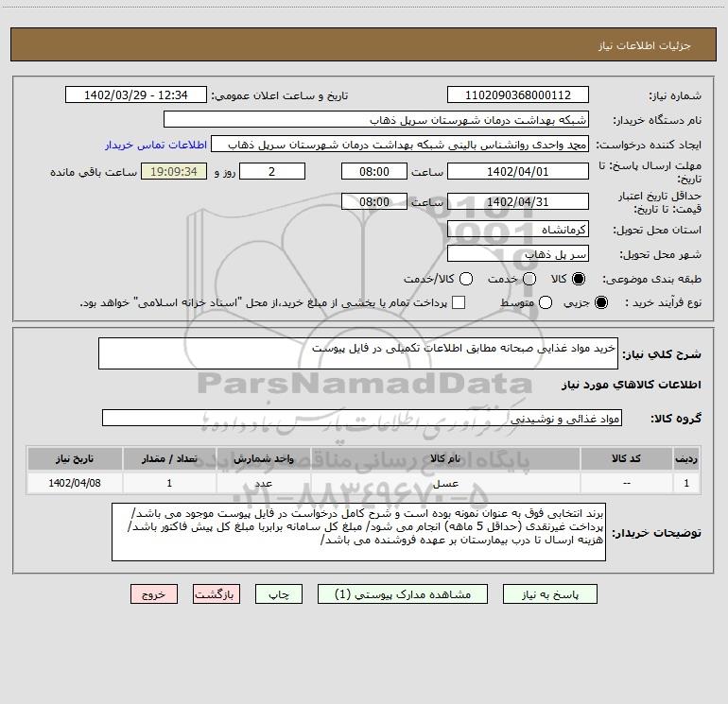Click the response deadline time field 08:00
The image size is (728, 704).
pos(374,171)
